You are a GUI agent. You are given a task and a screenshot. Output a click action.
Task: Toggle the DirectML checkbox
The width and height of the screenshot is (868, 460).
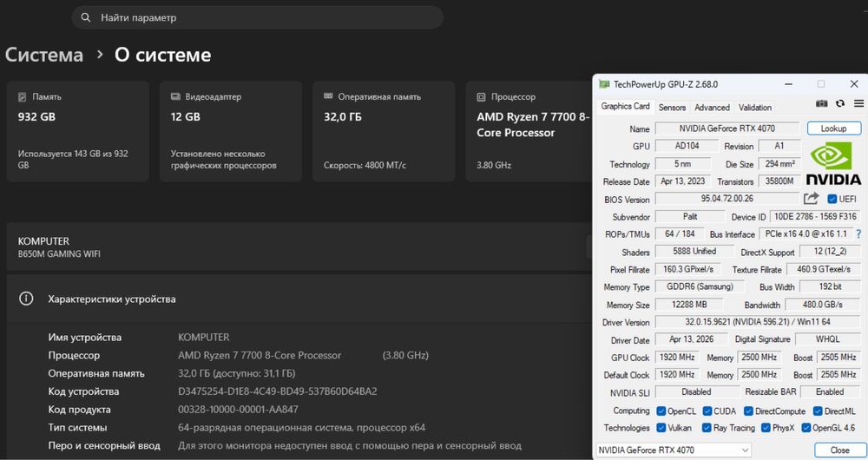(818, 411)
